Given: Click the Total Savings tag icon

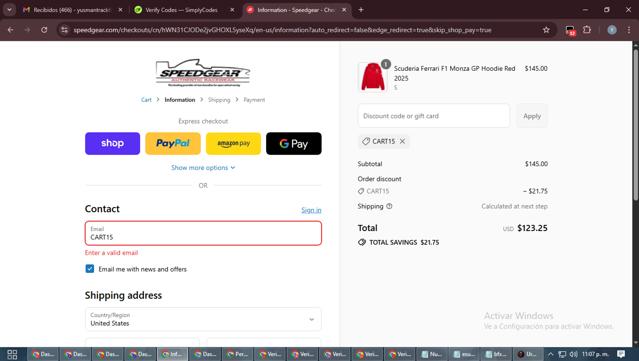Looking at the screenshot, I should click(361, 242).
